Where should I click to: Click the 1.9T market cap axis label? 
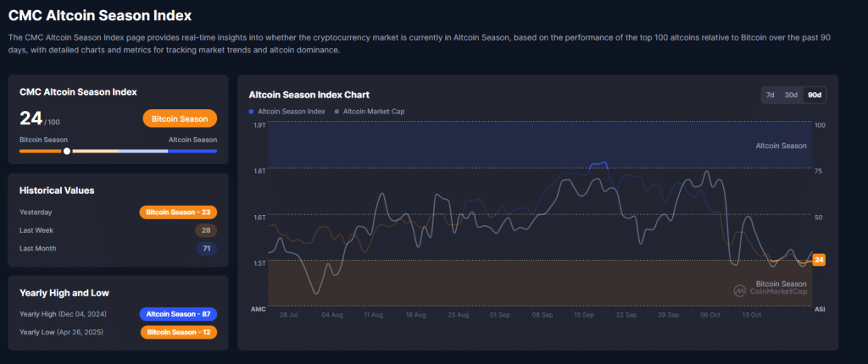(x=259, y=125)
